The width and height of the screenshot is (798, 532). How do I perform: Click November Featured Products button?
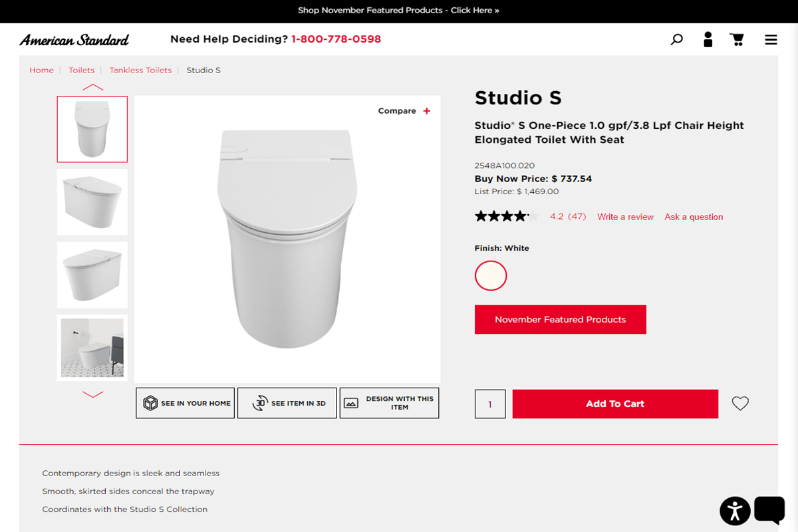pos(561,320)
